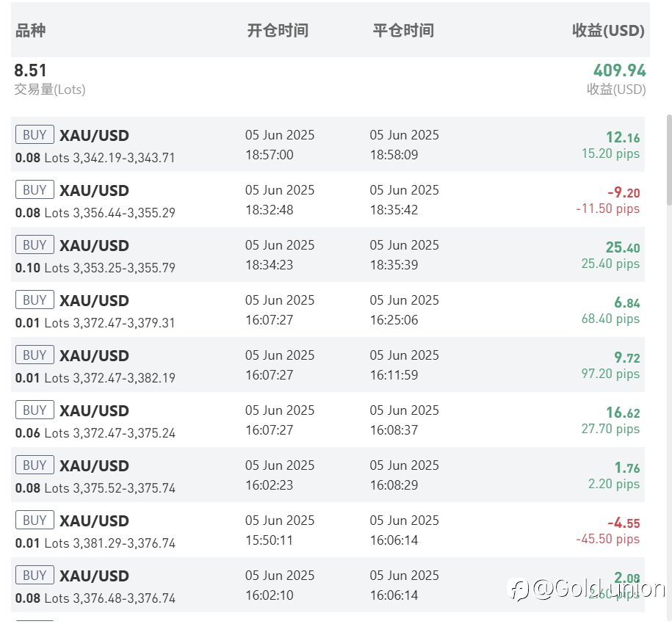Click BUY badge of trade opened 18:57:00

pyautogui.click(x=35, y=134)
